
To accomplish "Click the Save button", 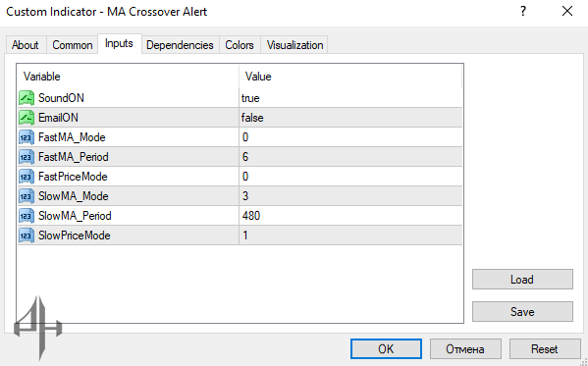I will [x=522, y=312].
